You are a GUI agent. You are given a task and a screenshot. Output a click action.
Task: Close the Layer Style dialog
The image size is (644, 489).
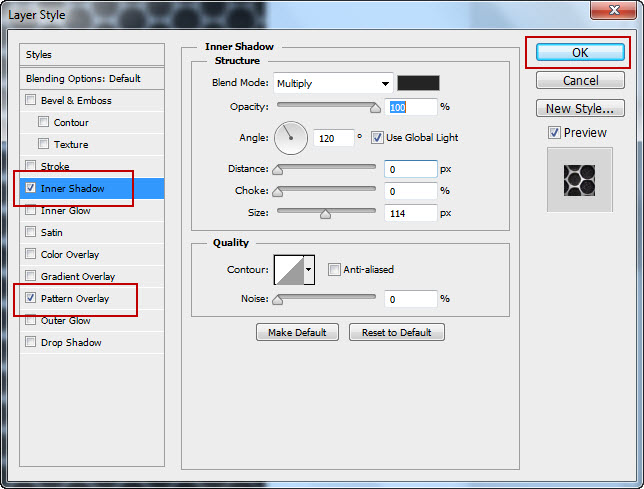pyautogui.click(x=614, y=10)
